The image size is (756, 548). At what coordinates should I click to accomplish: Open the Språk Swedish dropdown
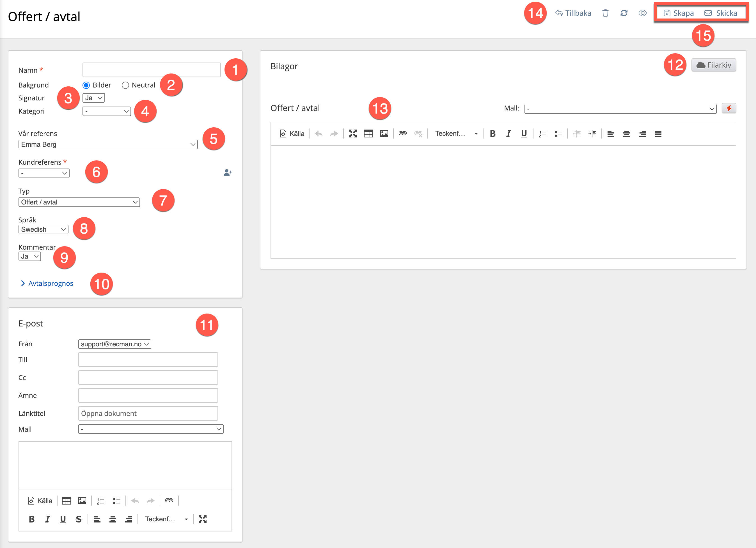43,229
